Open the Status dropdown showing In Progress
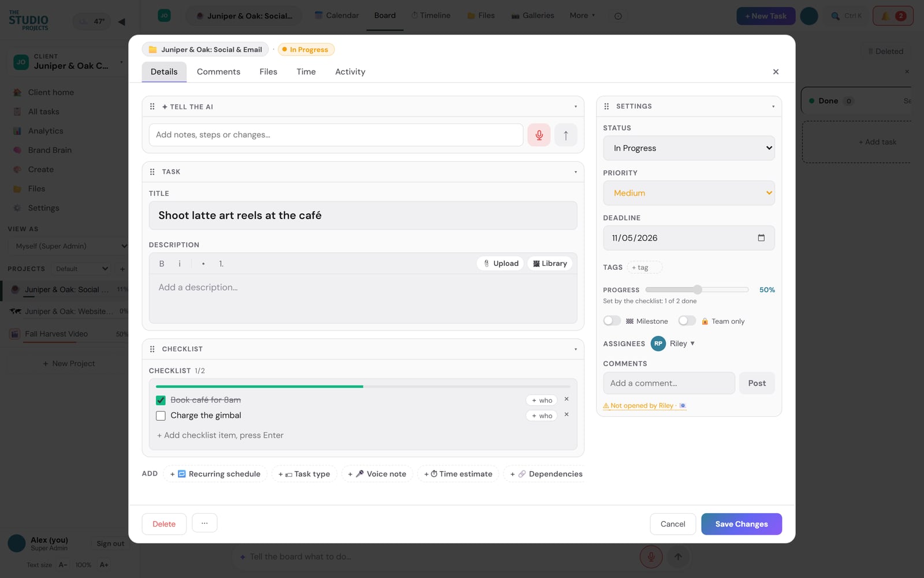 [x=689, y=148]
